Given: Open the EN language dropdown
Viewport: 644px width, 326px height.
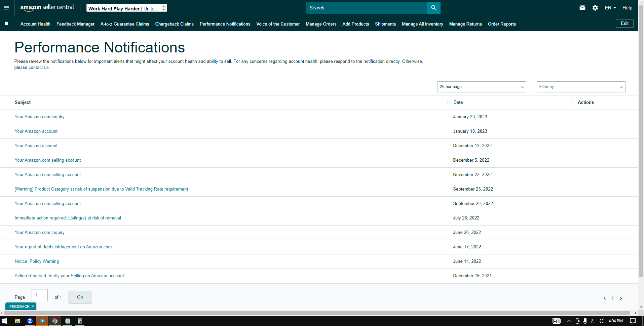Looking at the screenshot, I should tap(610, 8).
